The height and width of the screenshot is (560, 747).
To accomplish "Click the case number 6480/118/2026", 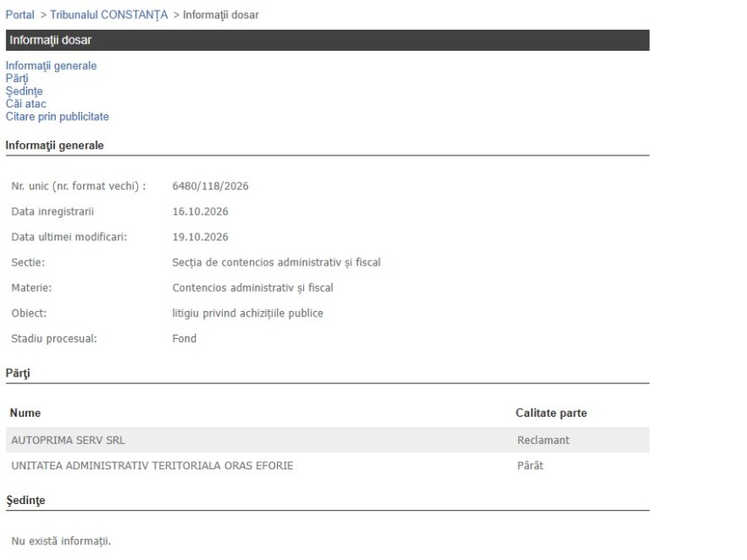I will click(x=210, y=186).
